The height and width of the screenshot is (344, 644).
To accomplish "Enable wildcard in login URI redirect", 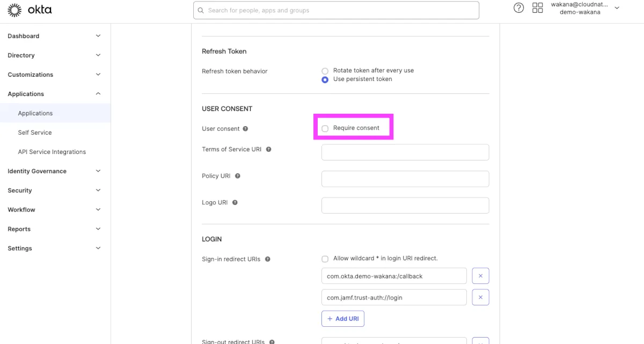I will coord(325,259).
